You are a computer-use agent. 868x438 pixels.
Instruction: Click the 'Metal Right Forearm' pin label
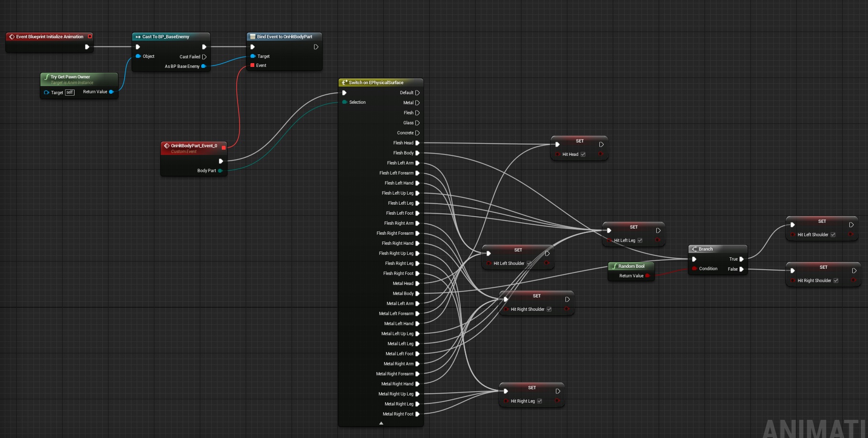(x=395, y=374)
